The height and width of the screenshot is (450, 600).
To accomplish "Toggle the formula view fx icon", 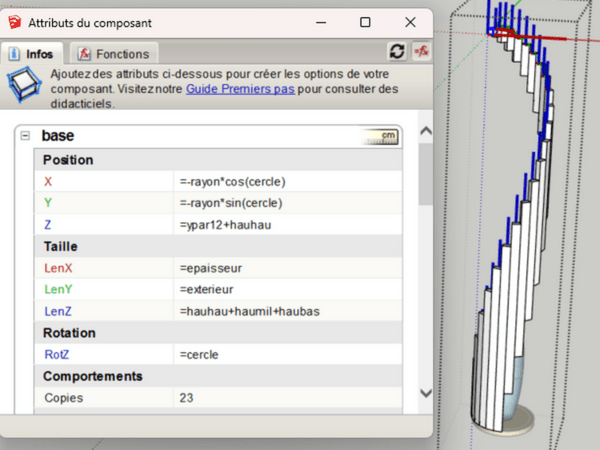I will pyautogui.click(x=422, y=51).
